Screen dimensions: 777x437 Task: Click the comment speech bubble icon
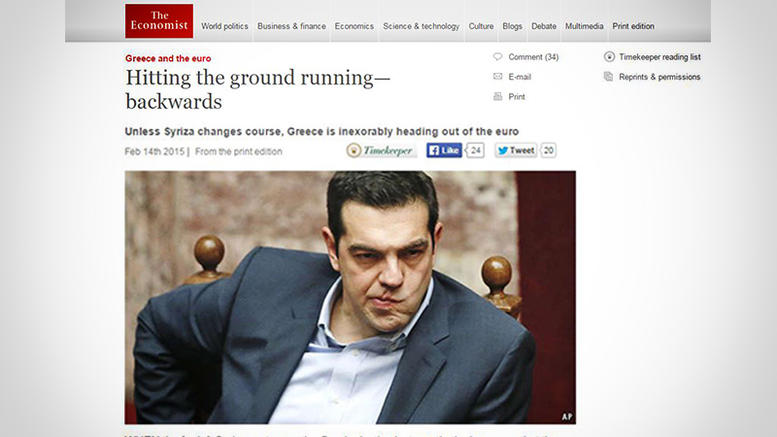[498, 57]
